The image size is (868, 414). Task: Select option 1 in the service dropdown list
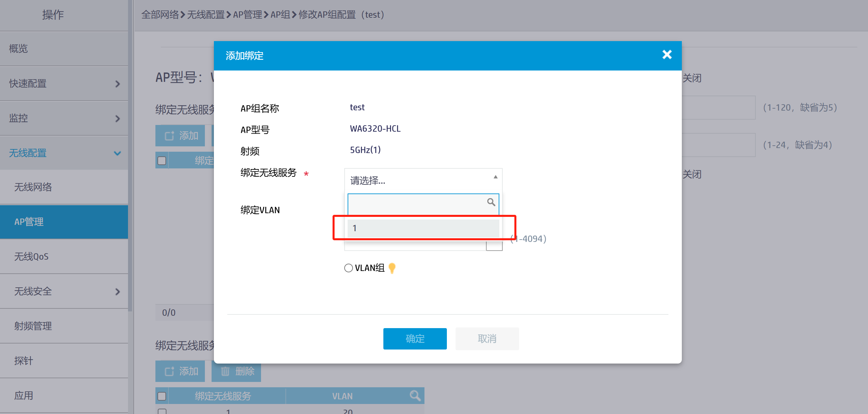[423, 229]
